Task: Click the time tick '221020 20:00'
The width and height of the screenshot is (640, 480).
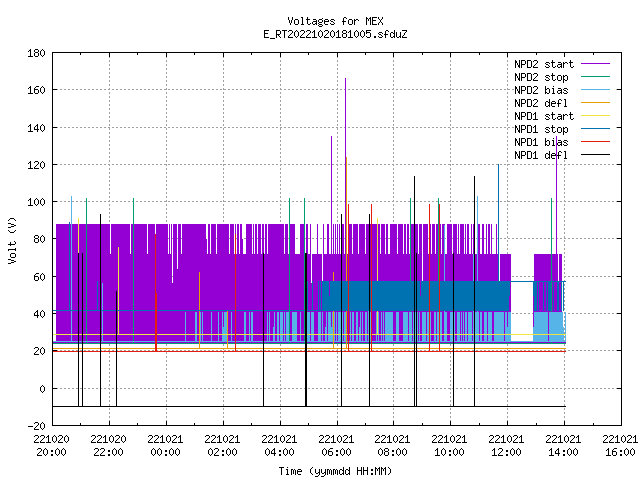Action: pyautogui.click(x=51, y=446)
